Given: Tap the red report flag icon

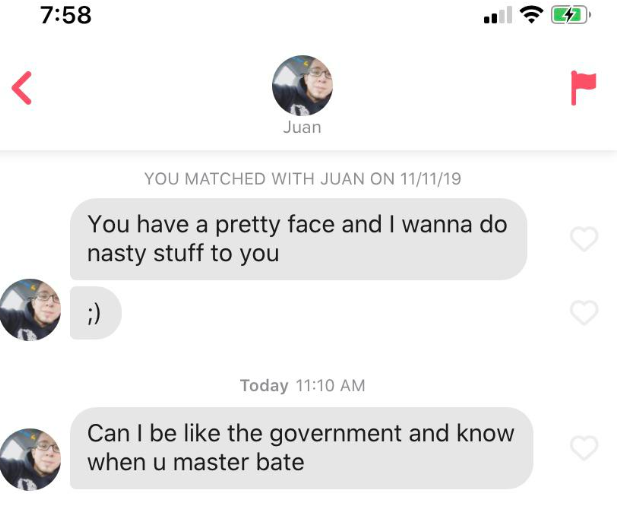Looking at the screenshot, I should coord(583,88).
